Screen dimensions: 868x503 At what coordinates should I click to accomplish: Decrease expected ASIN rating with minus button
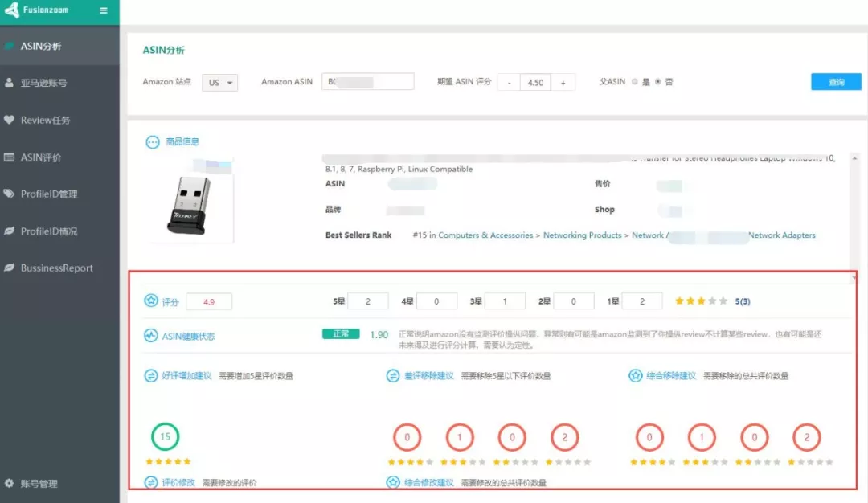click(509, 83)
